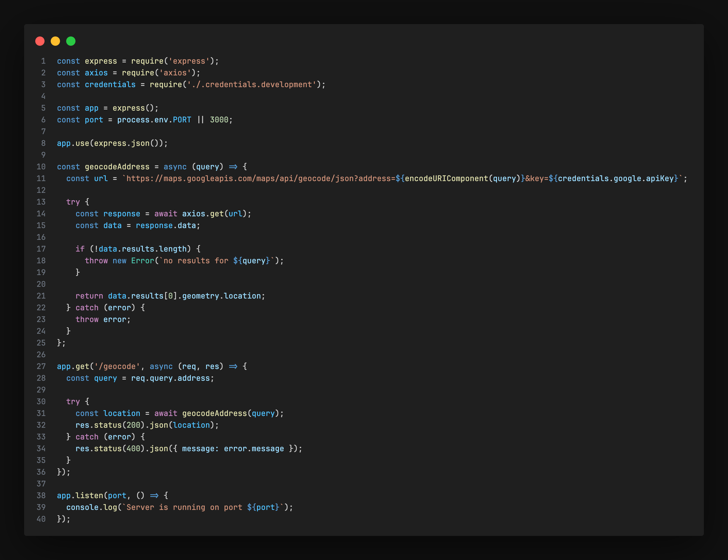This screenshot has height=560, width=728.
Task: Click the green maximize window dot
Action: tap(71, 41)
